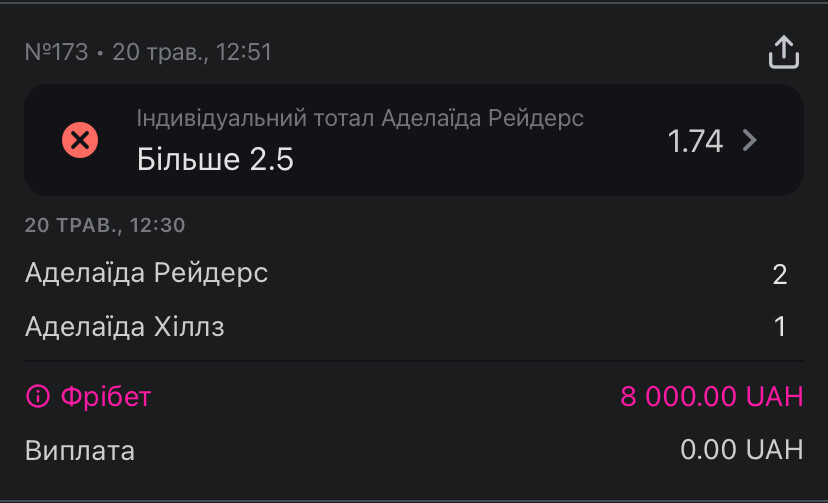Click the divider line above Фрібет
Viewport: 828px width, 503px height.
coord(414,362)
